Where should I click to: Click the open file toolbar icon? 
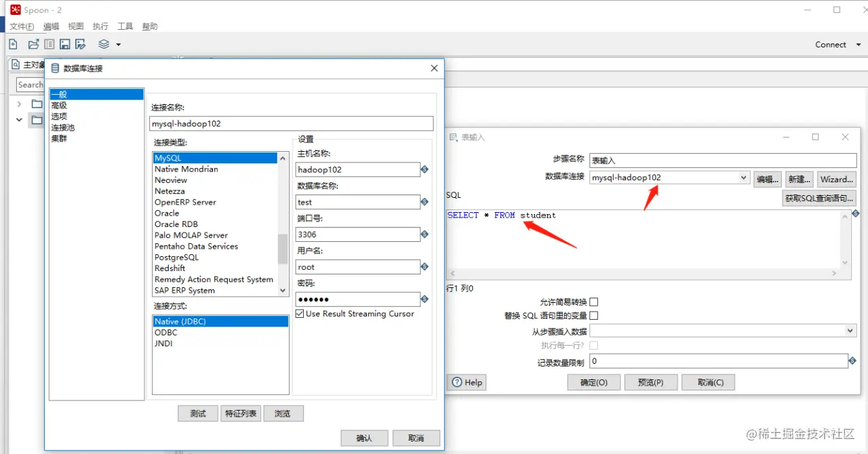(x=33, y=44)
